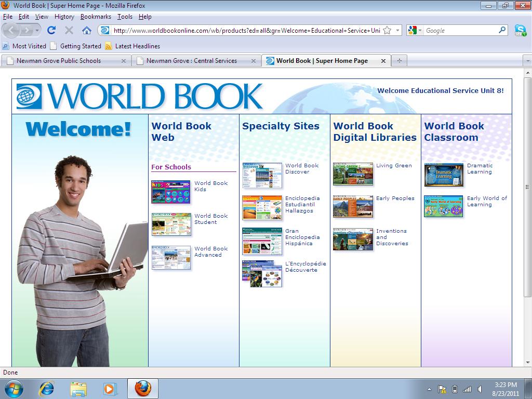Viewport: 532px width, 399px height.
Task: Close the Newman Grove Public Schools tab
Action: 124,61
